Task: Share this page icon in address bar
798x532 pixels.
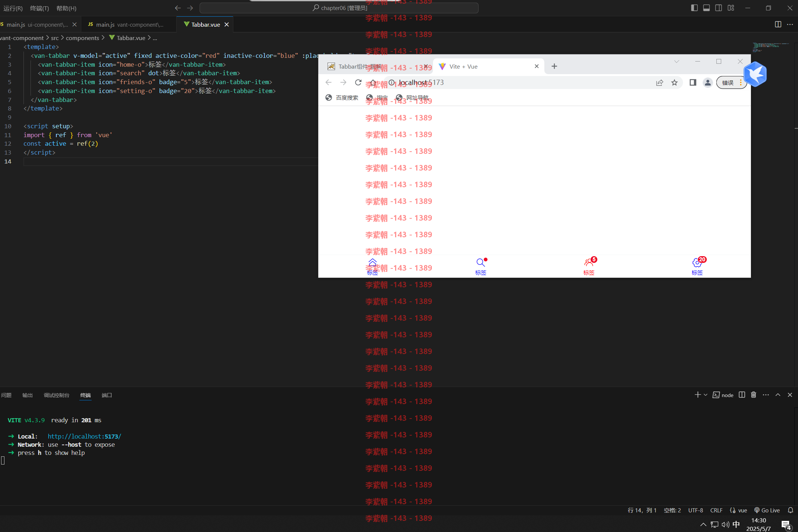Action: (660, 83)
